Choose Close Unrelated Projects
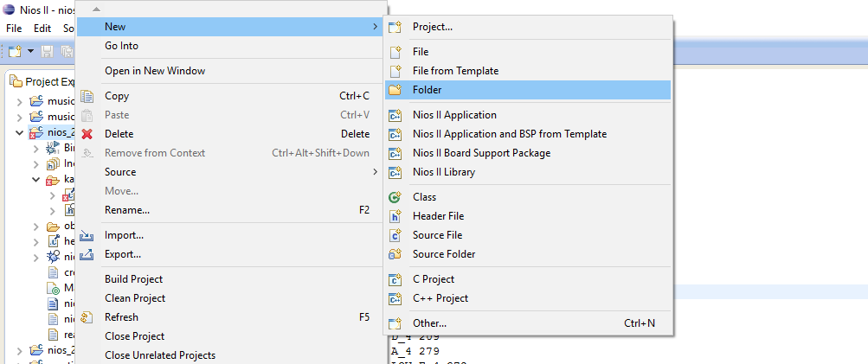The image size is (868, 364). click(229, 355)
